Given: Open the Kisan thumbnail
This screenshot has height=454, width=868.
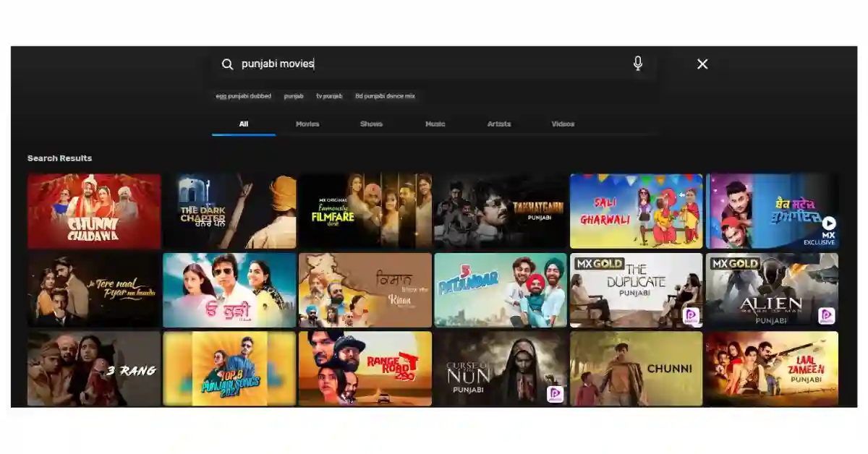Looking at the screenshot, I should click(x=365, y=290).
